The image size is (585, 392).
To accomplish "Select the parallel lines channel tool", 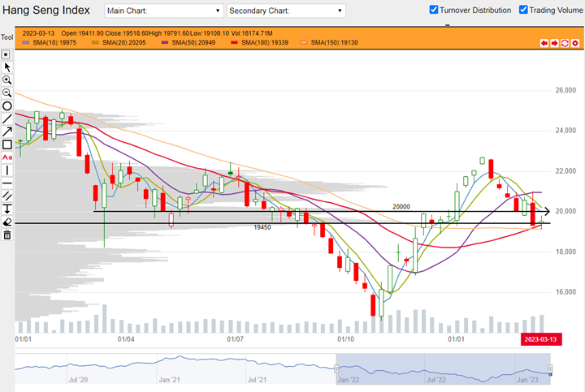I will click(x=7, y=196).
